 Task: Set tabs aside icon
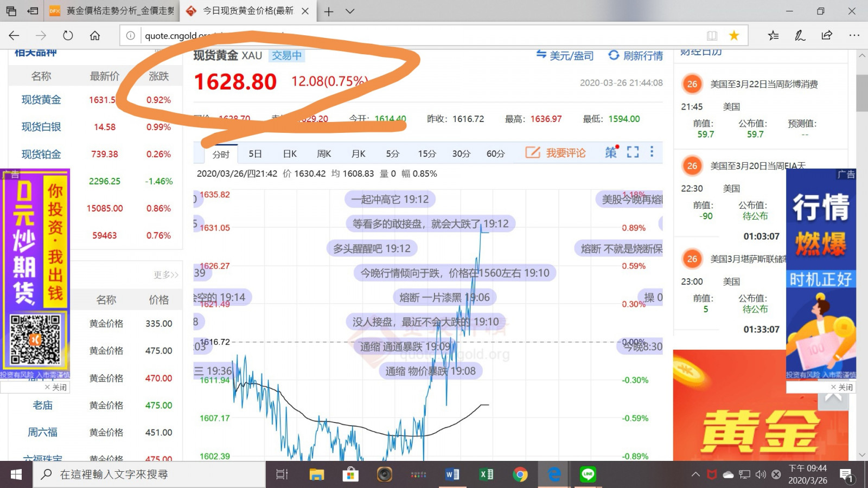tap(33, 11)
